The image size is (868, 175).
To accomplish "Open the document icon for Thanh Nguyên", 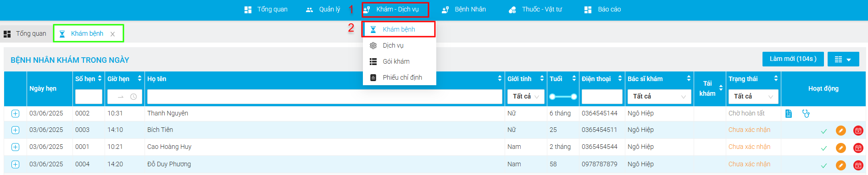I will 789,114.
